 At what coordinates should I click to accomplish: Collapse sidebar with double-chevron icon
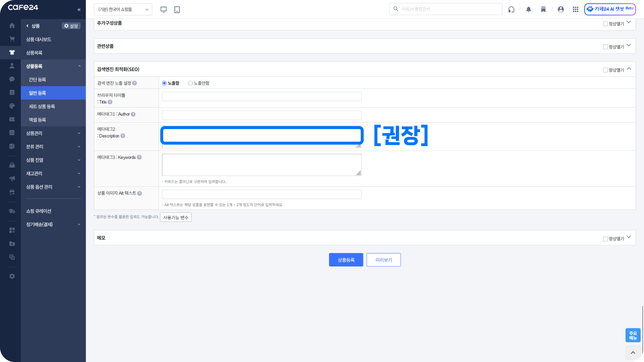[79, 10]
